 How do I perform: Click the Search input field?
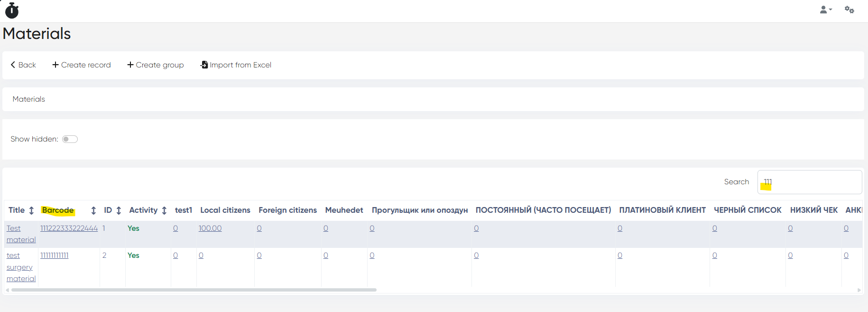click(x=809, y=182)
